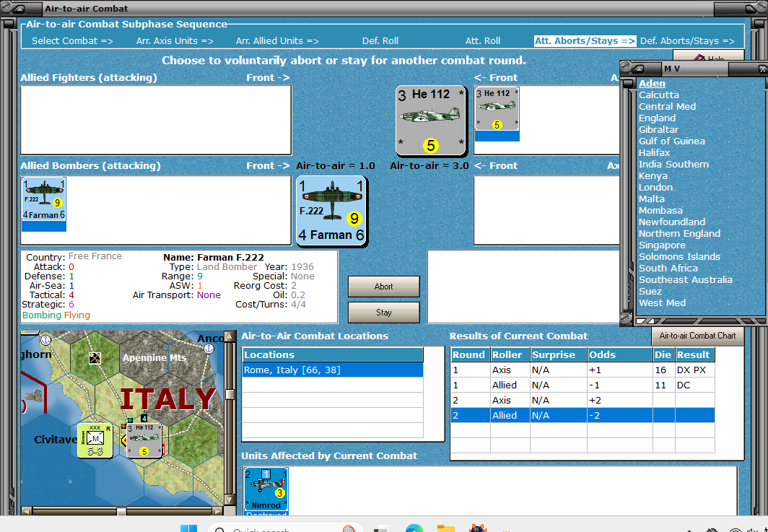Click map horizontal scrollbar right arrow
Viewport: 768px width, 532px height.
coord(218,511)
